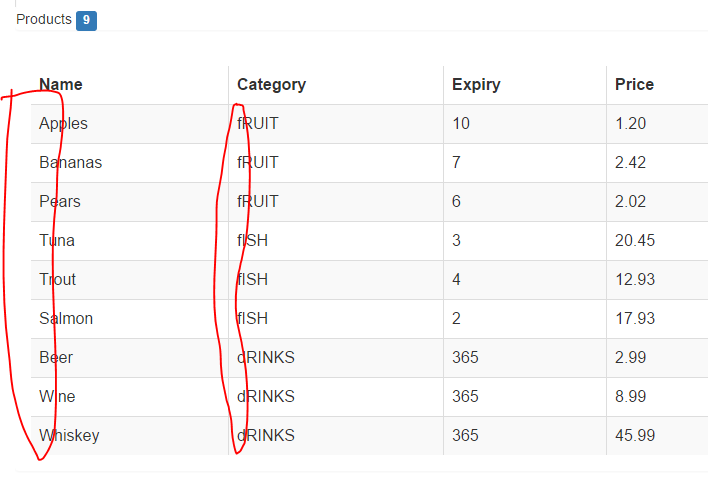The image size is (708, 483).
Task: Click the price value 20.45
Action: [636, 240]
